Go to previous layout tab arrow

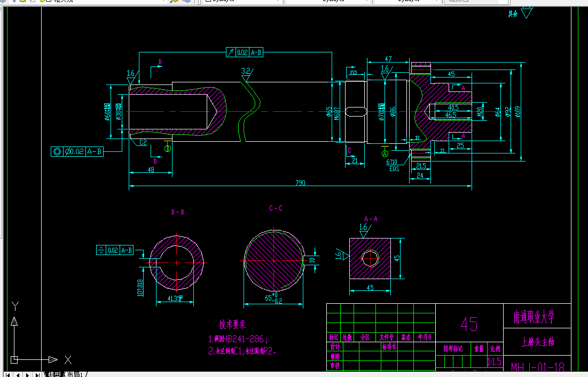18,374
